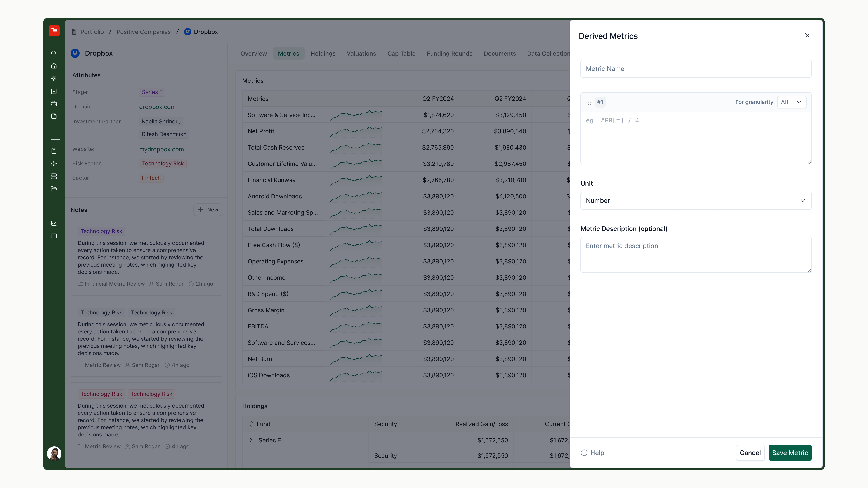Click the info icon next to Help
The width and height of the screenshot is (868, 488).
(584, 453)
